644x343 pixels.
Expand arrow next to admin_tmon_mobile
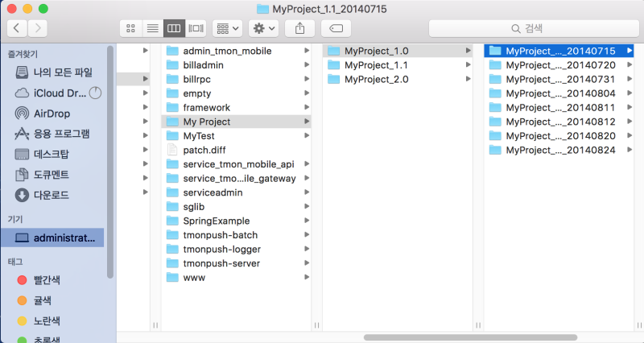point(307,51)
